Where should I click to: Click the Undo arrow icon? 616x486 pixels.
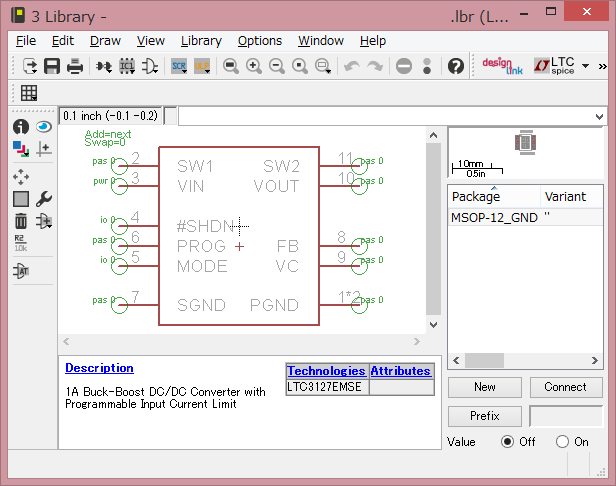point(352,66)
